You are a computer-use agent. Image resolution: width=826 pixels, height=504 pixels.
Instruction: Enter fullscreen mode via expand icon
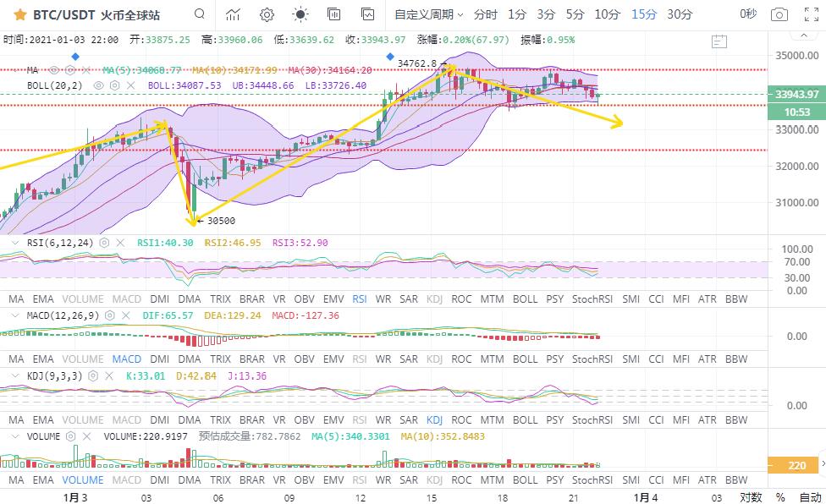809,14
